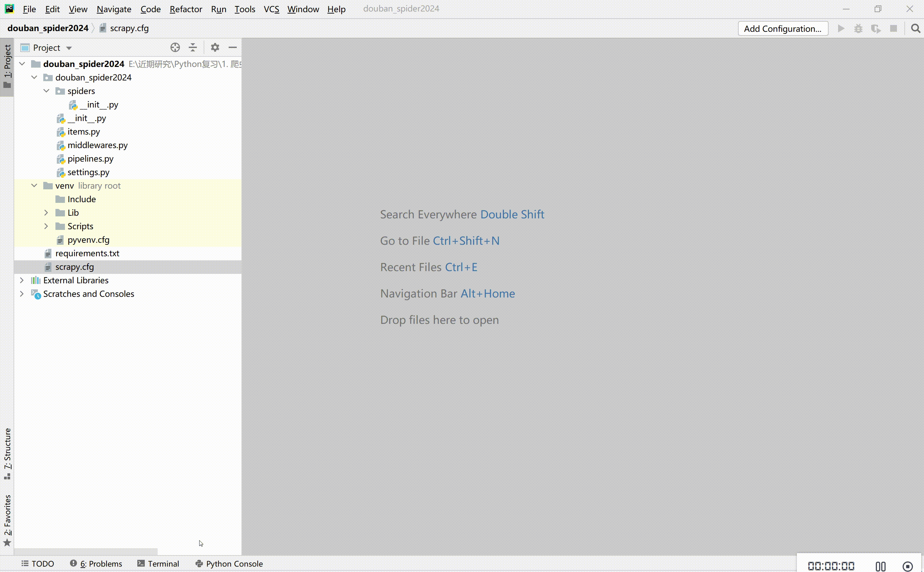Expand the External Libraries node
The width and height of the screenshot is (924, 572).
click(x=22, y=280)
